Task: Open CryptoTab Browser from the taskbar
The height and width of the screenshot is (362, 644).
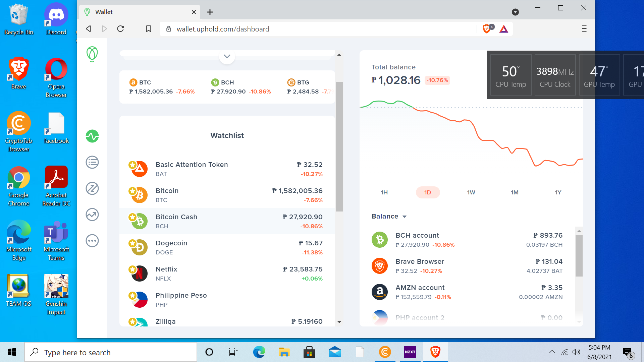Action: [x=385, y=352]
